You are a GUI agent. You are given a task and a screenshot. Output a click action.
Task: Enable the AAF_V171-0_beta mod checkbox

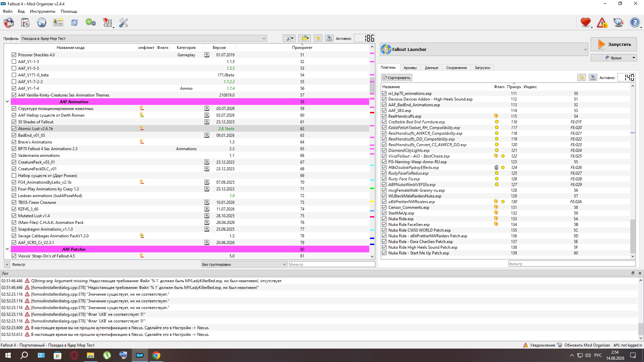[x=14, y=75]
